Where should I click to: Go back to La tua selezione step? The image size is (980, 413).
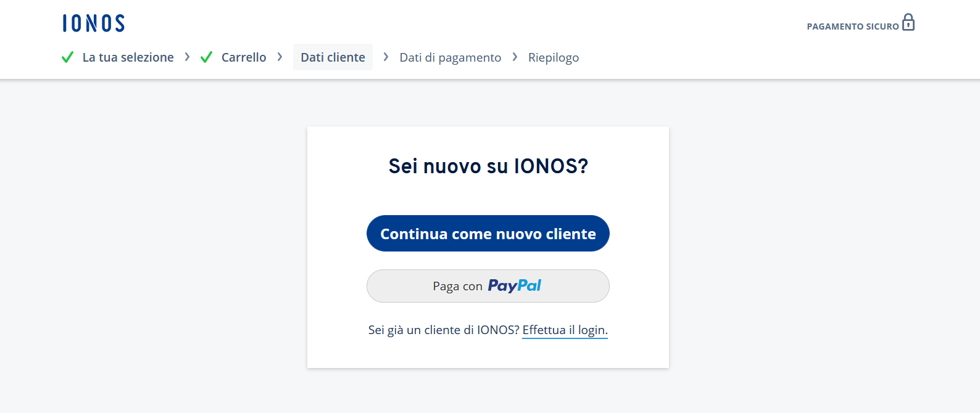click(x=128, y=57)
